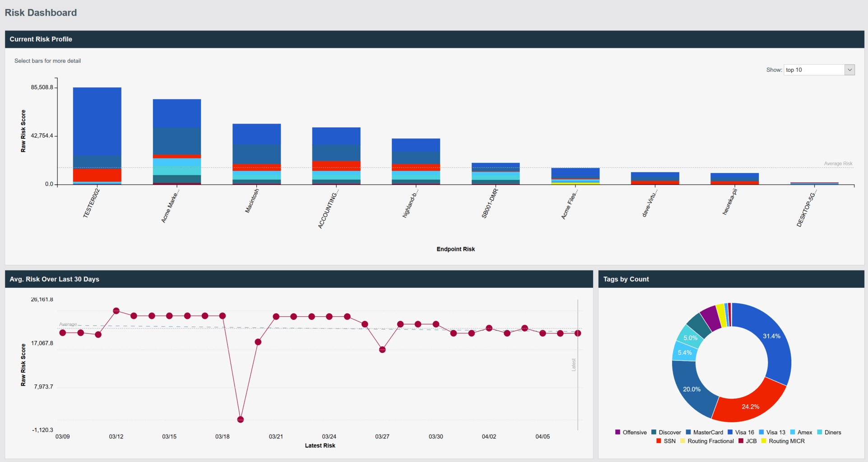Click the SSN legend swatch

coord(659,441)
